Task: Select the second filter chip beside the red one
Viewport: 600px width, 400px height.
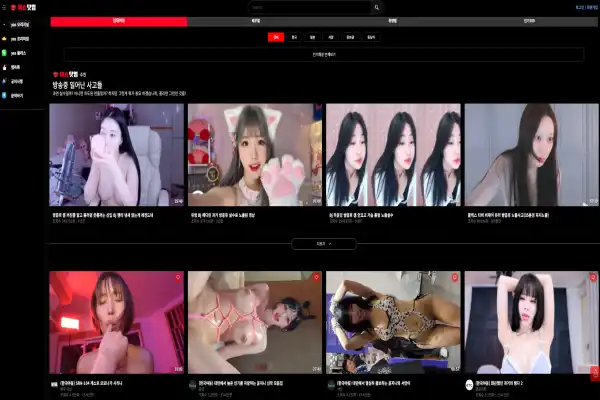Action: click(294, 36)
